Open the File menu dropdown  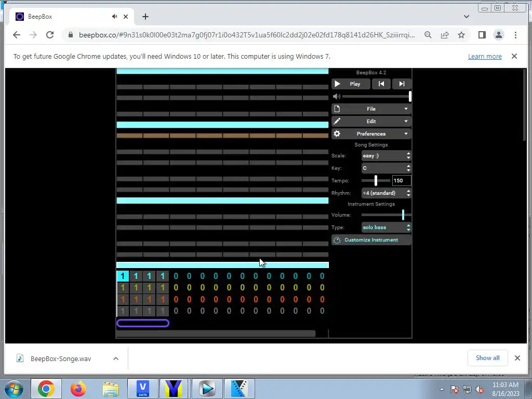tap(371, 109)
